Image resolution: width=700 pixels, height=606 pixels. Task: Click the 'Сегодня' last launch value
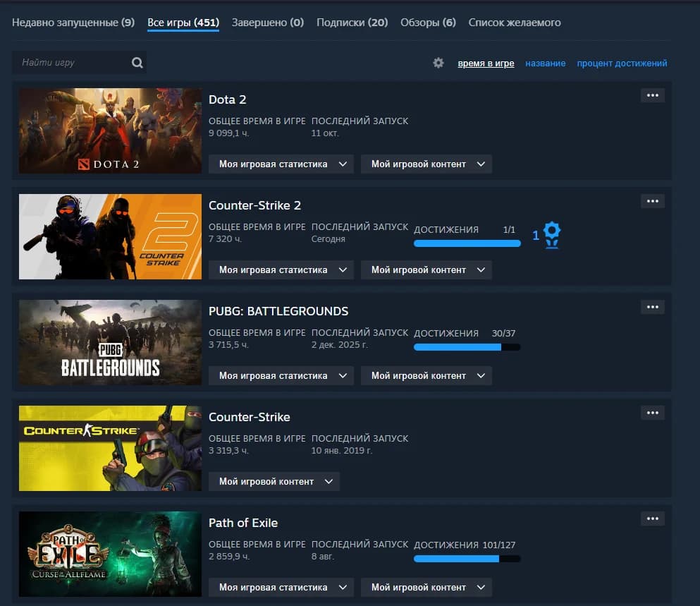[328, 239]
